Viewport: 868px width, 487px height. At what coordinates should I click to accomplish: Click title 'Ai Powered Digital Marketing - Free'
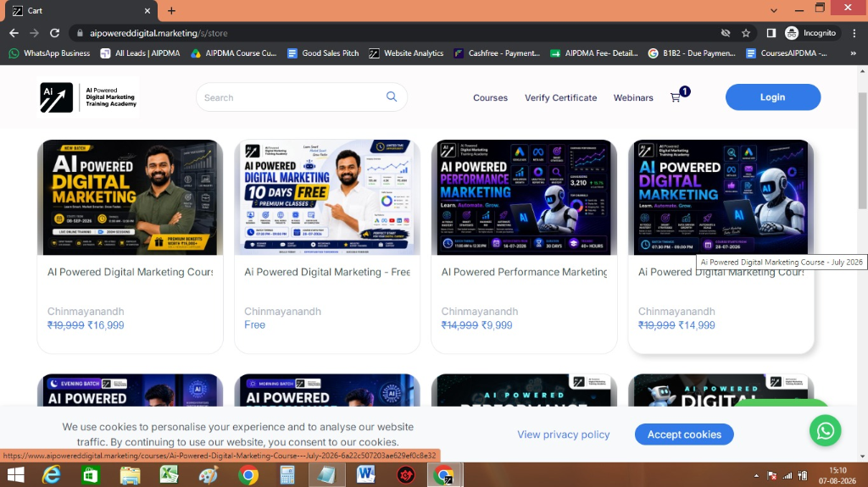point(327,272)
